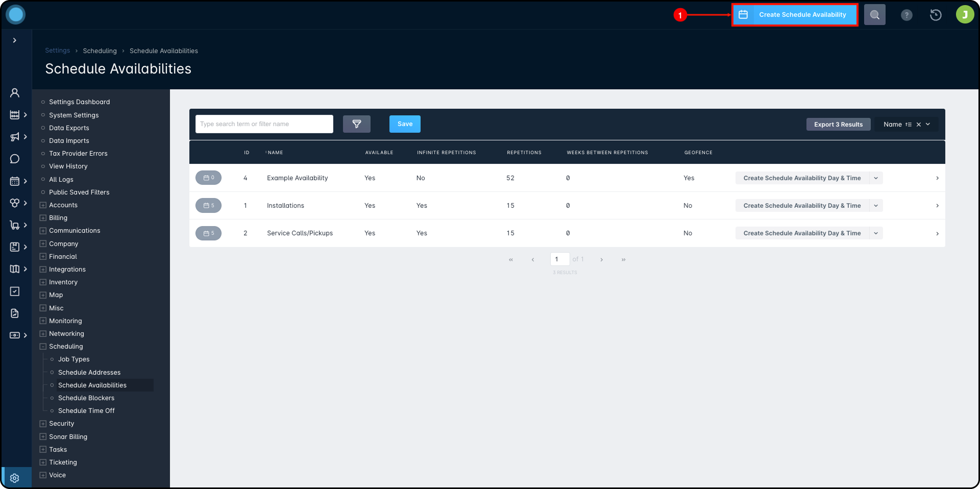This screenshot has height=489, width=980.
Task: Open the search magnifier icon in header
Action: [874, 15]
